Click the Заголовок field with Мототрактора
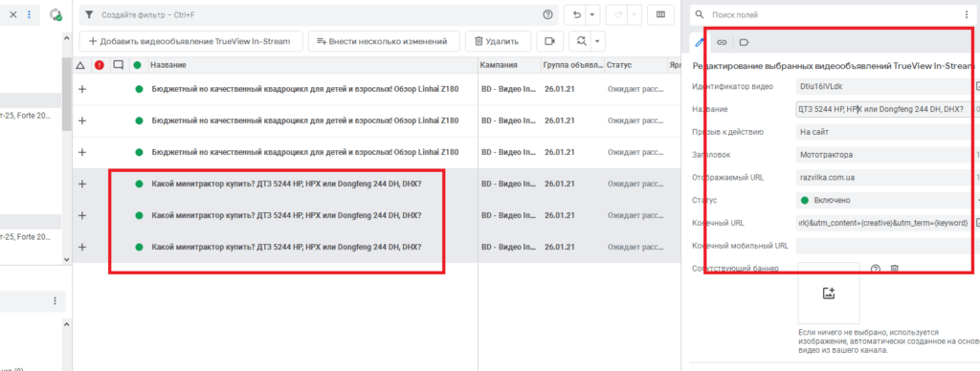The image size is (980, 371). tap(885, 155)
